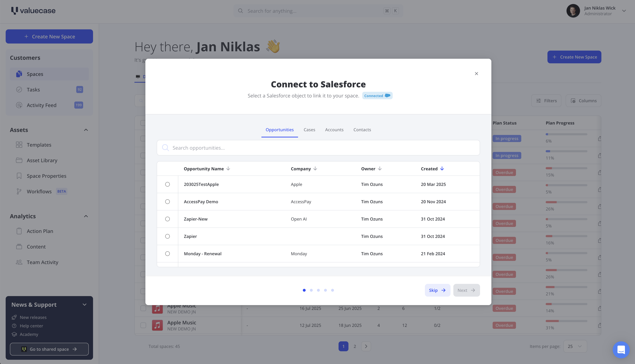The image size is (635, 364).
Task: Click the Workflows branch icon
Action: pos(19,192)
